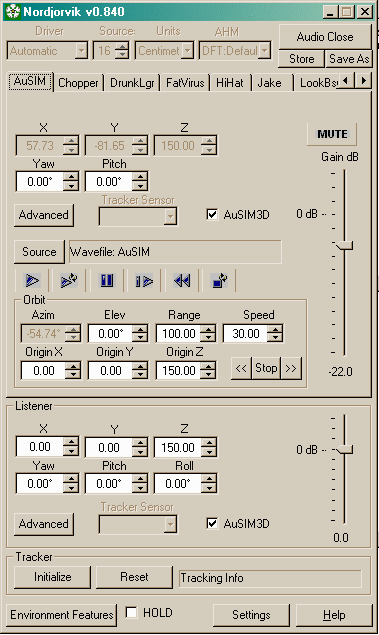Open Environment Features

click(x=62, y=615)
